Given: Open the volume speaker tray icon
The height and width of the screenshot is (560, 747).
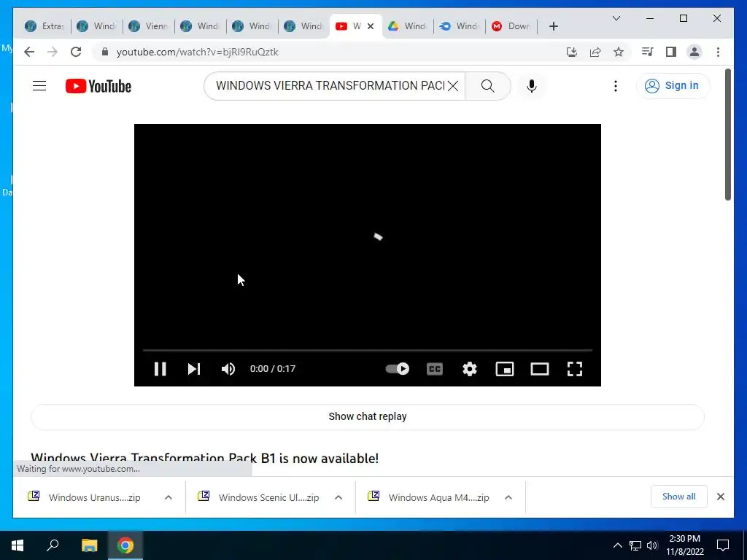Looking at the screenshot, I should pos(652,545).
